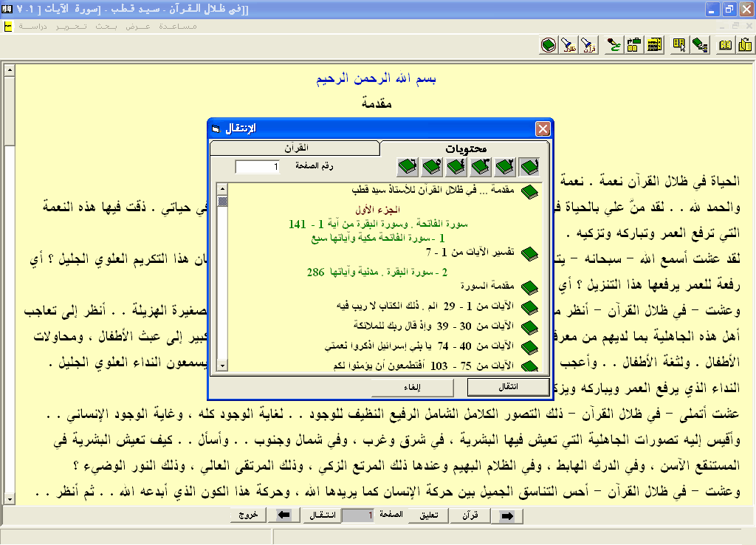The image size is (756, 545).
Task: Click the خروج exit button
Action: click(x=248, y=515)
